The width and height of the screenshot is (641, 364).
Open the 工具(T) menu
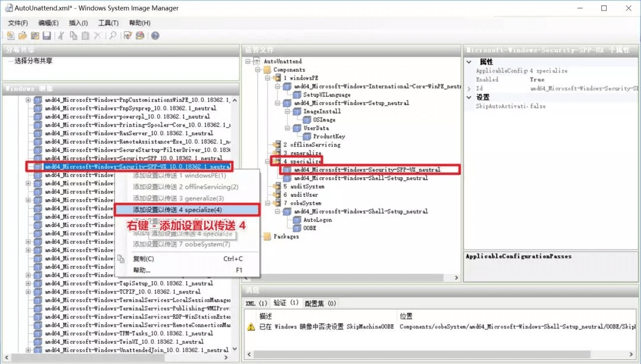tap(108, 23)
